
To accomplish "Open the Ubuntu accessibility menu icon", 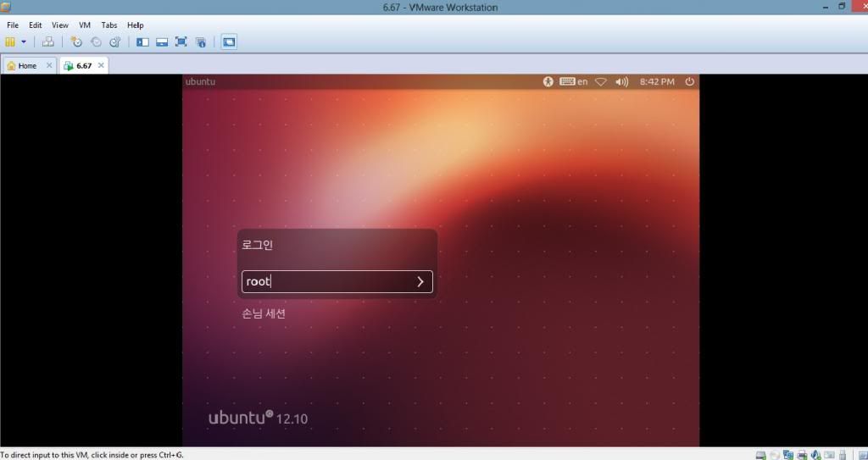I will 548,81.
